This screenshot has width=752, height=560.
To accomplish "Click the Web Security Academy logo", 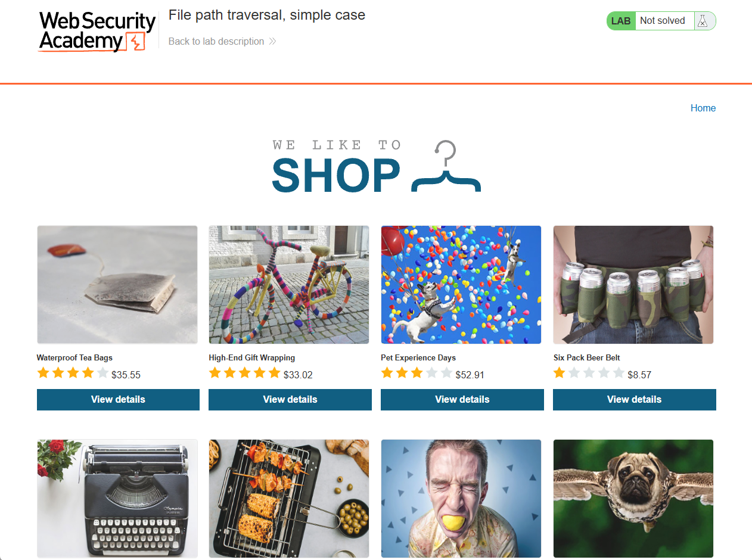I will [97, 31].
